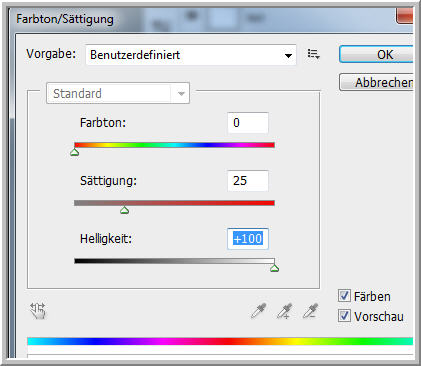The image size is (421, 366).
Task: Expand the Standard color range dropdown
Action: (x=181, y=93)
